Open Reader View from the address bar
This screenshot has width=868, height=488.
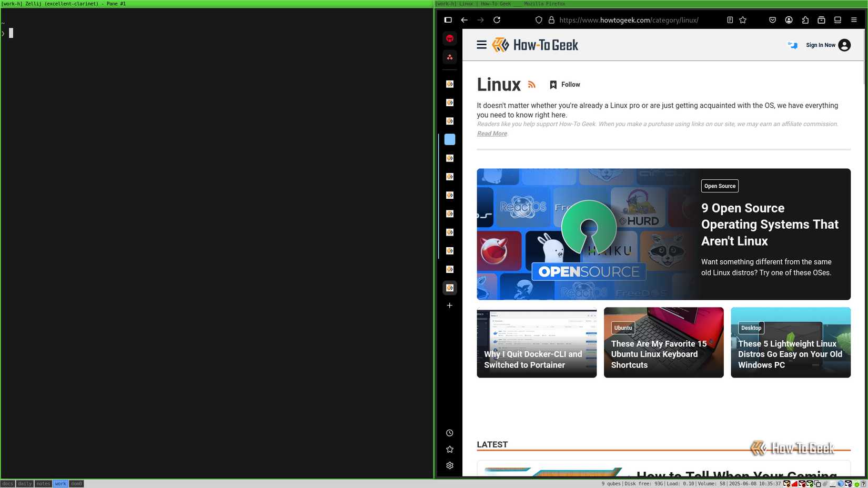[730, 20]
